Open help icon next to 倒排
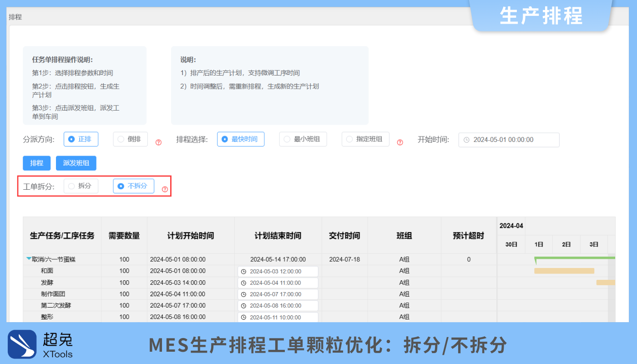 [159, 142]
